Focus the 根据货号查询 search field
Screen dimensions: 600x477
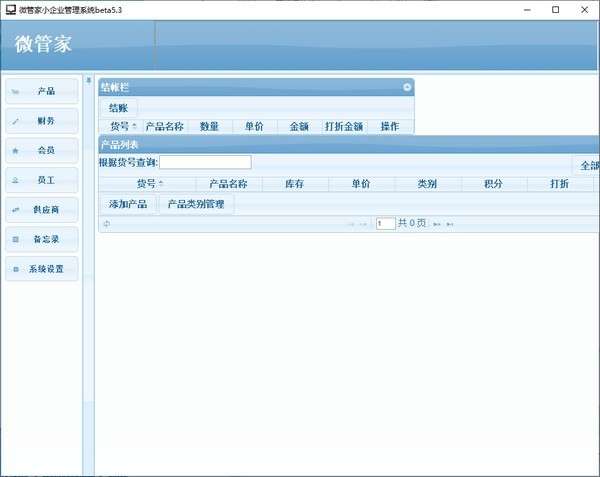coord(205,162)
